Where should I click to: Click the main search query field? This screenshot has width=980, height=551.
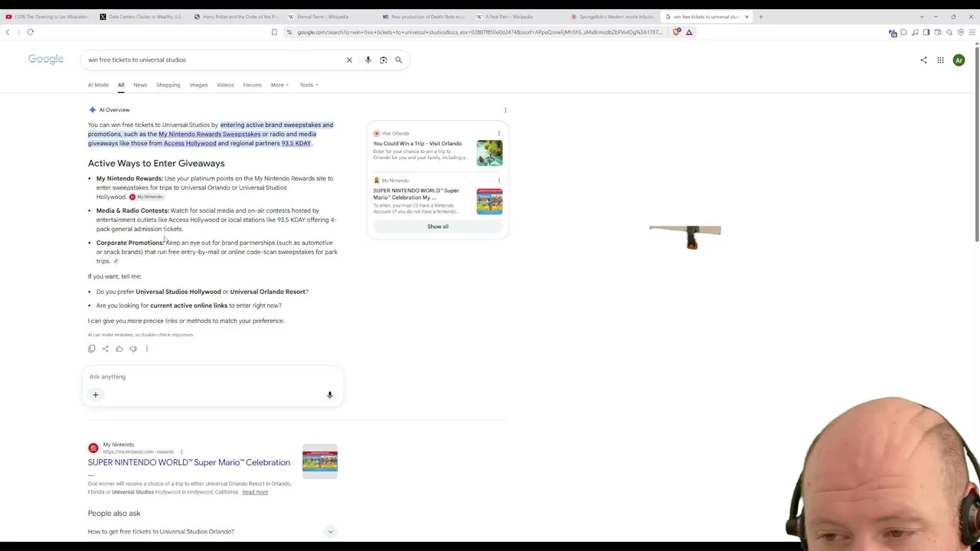pyautogui.click(x=214, y=60)
